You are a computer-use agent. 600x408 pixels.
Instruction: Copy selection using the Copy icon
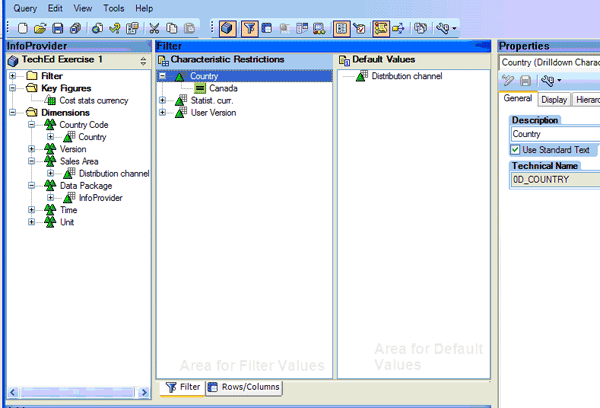172,28
